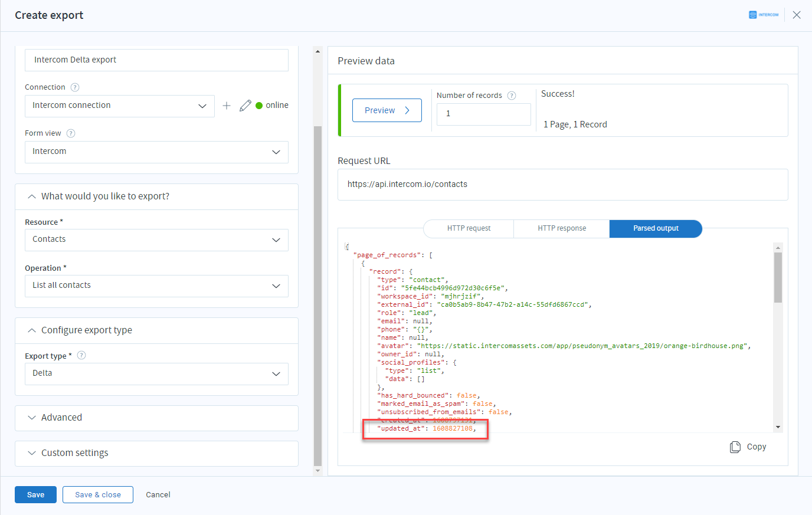
Task: Click the edit connection pencil icon
Action: click(245, 106)
